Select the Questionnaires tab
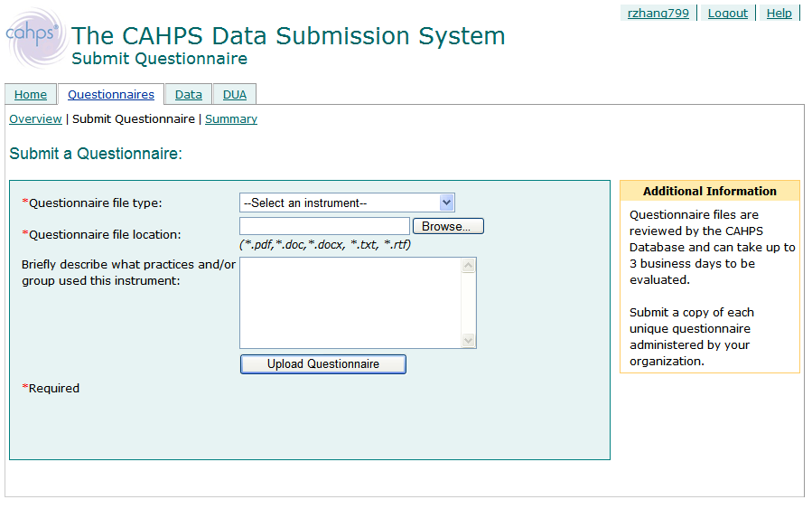The height and width of the screenshot is (509, 812). (111, 94)
